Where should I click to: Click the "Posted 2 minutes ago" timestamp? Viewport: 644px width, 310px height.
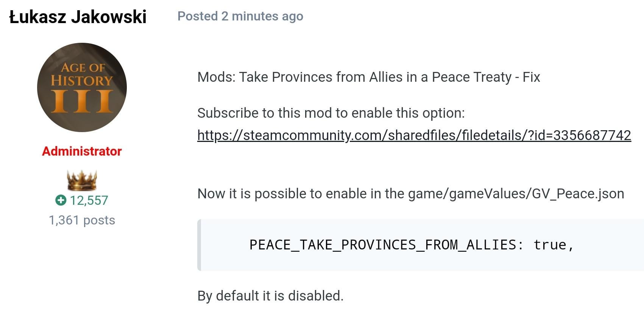tap(240, 16)
